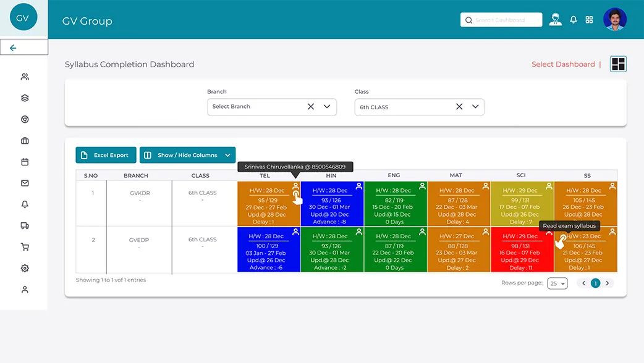Clear the 6th CLASS selection
Screen dimensions: 644x363
(459, 107)
